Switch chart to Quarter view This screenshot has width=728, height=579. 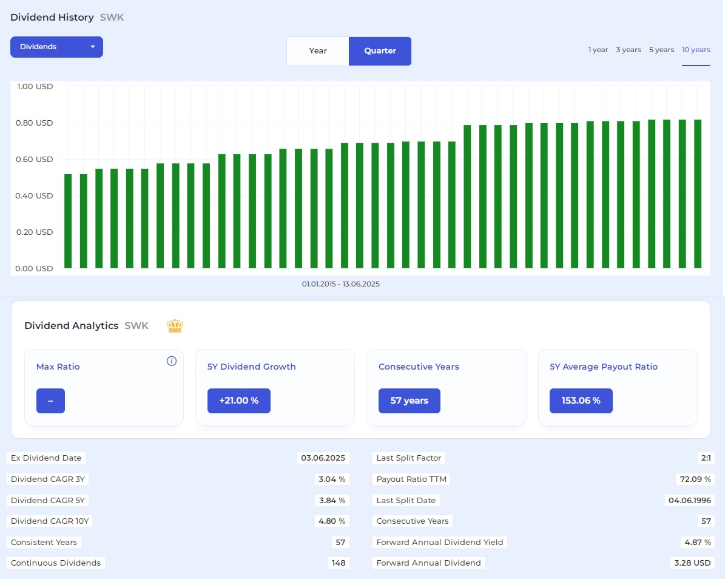380,51
